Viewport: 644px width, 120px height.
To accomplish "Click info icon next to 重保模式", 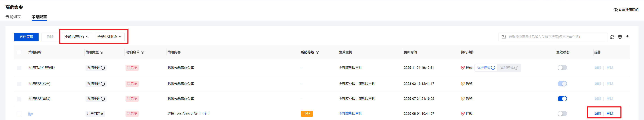I will pos(516,68).
